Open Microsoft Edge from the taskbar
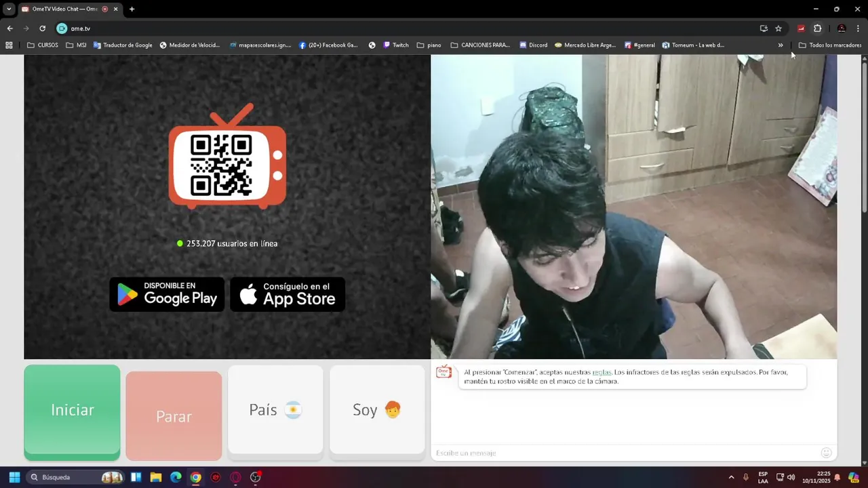Image resolution: width=868 pixels, height=488 pixels. point(176,477)
